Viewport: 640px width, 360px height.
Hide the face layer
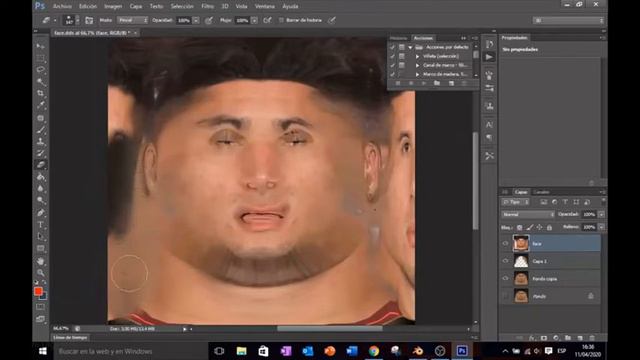(505, 244)
